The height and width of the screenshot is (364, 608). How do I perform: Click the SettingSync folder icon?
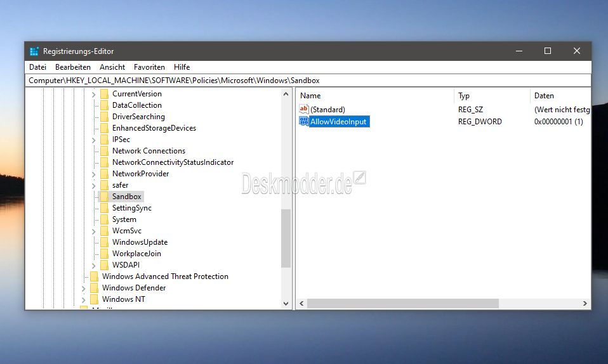coord(104,208)
